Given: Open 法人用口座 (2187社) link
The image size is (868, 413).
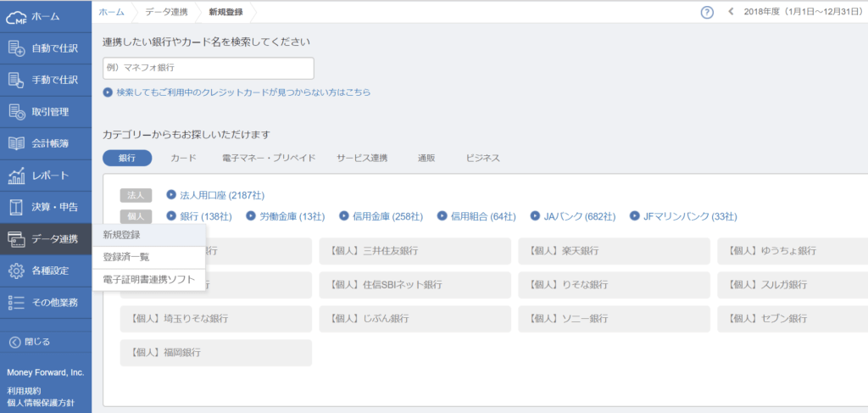Looking at the screenshot, I should pos(223,195).
